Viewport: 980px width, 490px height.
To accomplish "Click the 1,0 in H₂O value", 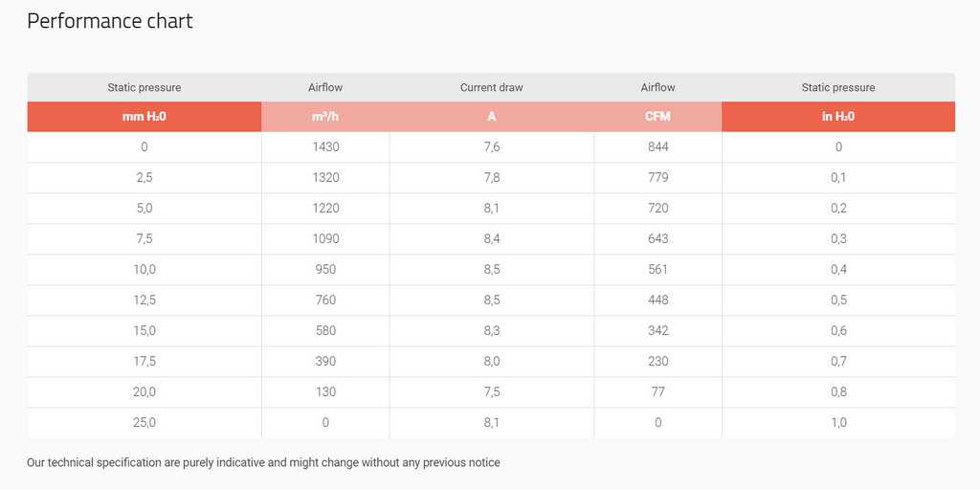I will point(838,422).
